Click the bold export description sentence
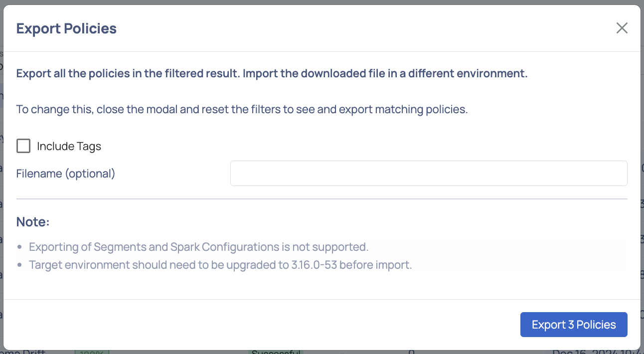 pyautogui.click(x=272, y=74)
